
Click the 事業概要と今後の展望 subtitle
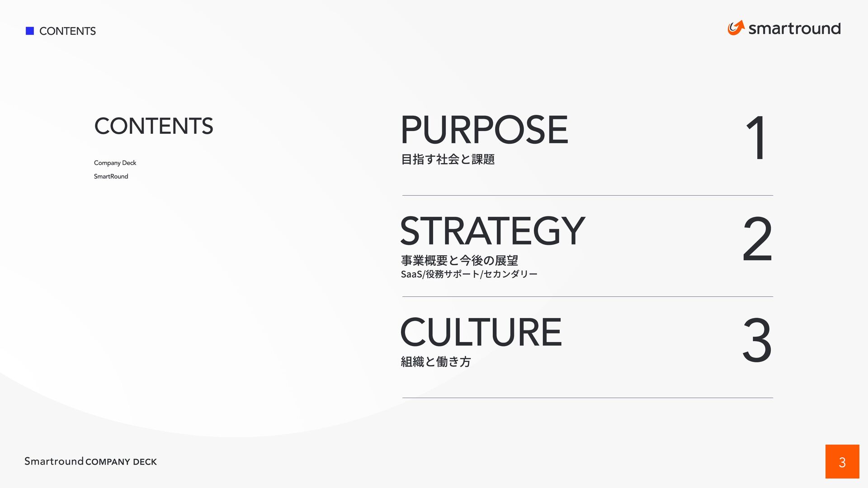tap(459, 260)
